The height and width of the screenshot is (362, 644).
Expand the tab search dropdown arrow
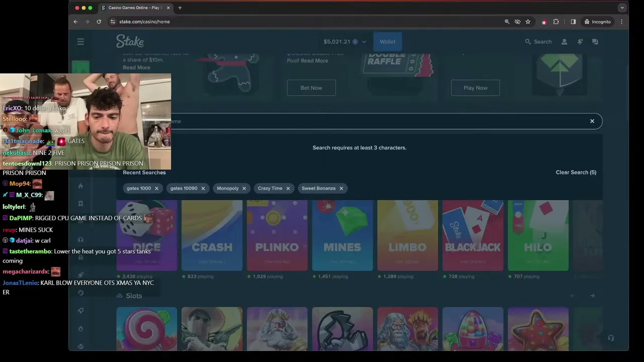pyautogui.click(x=622, y=8)
